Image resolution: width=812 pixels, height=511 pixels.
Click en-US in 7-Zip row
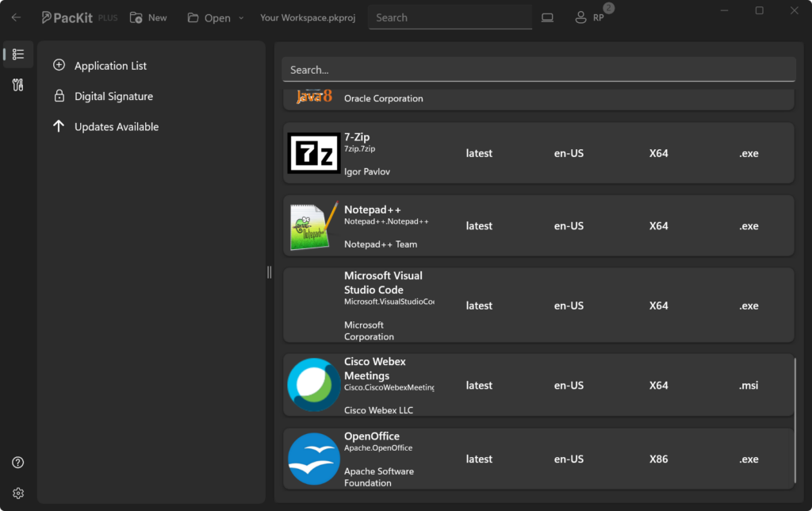(x=569, y=153)
